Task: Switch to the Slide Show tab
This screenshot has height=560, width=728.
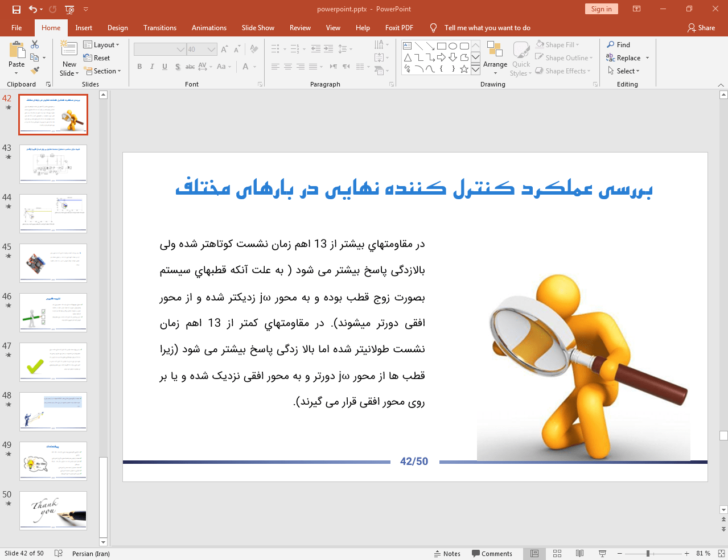Action: click(258, 28)
